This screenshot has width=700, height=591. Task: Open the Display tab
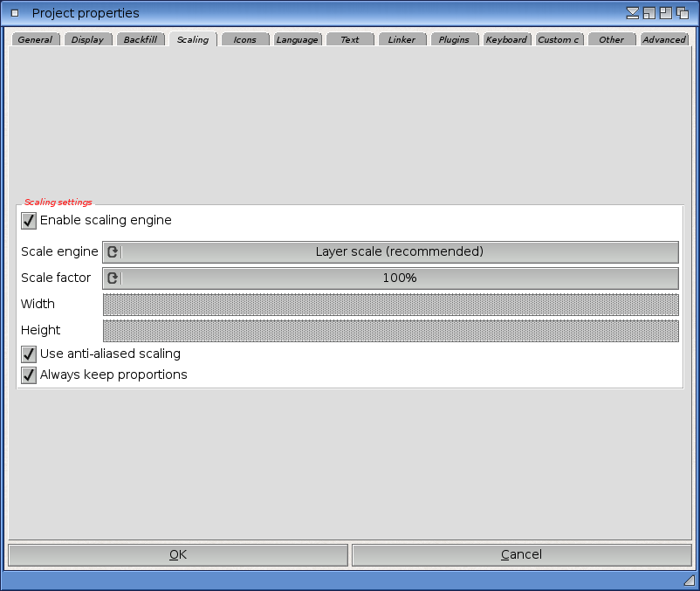pyautogui.click(x=87, y=40)
